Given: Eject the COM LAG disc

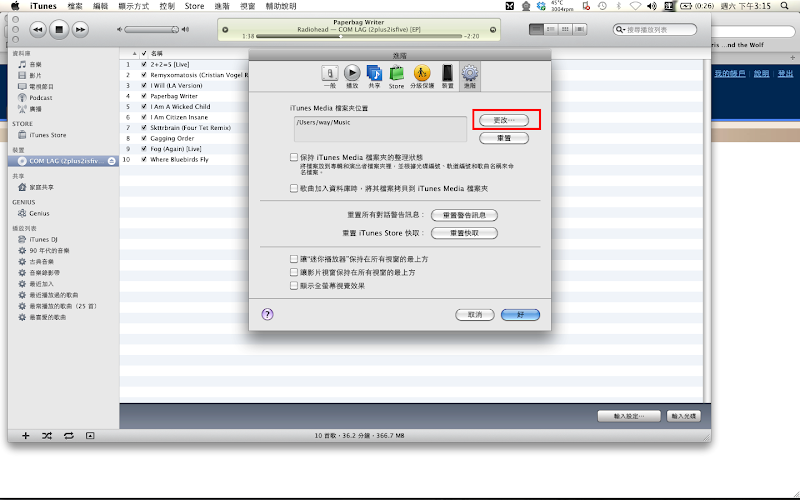Looking at the screenshot, I should coord(111,161).
